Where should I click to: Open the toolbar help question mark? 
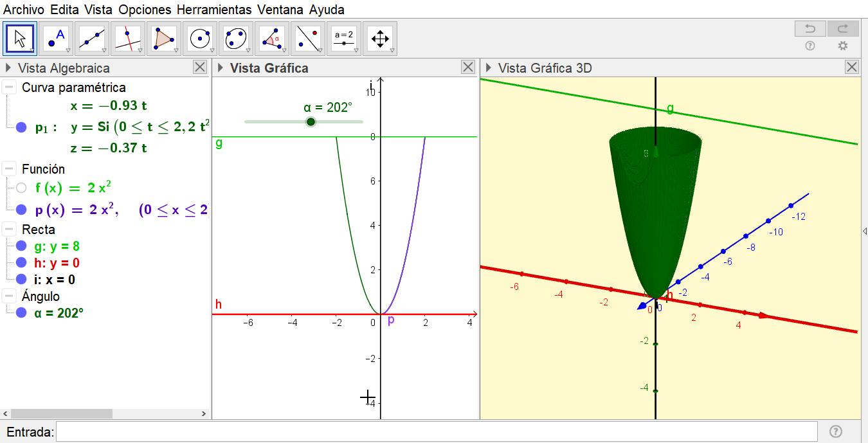click(x=810, y=46)
